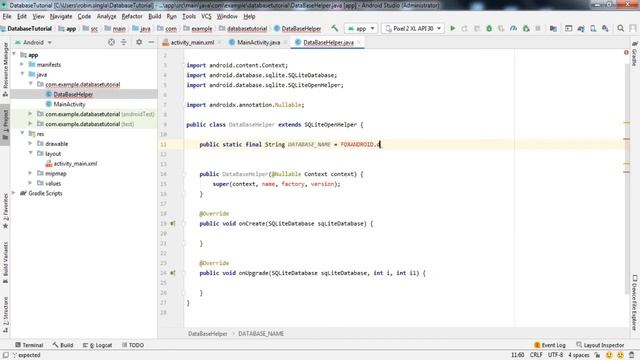Click the CRLF line separator in status bar

536,355
